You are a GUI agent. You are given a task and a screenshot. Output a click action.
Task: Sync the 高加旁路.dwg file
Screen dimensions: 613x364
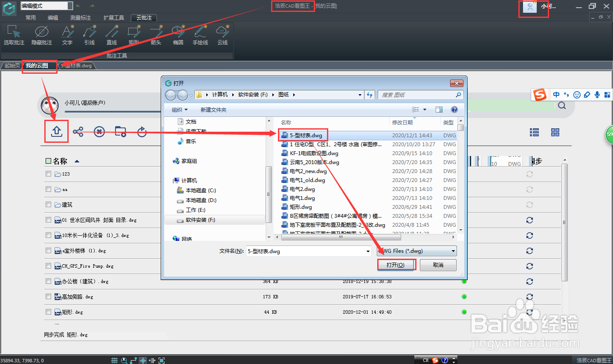click(529, 297)
